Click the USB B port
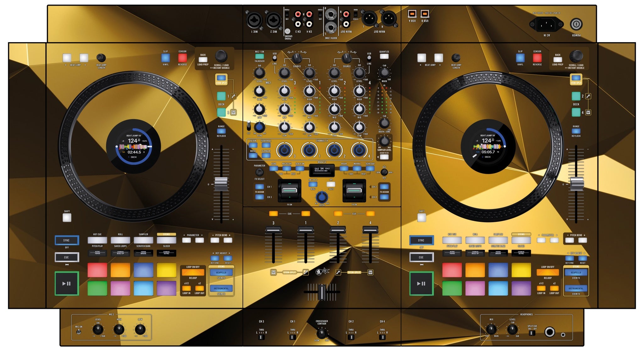Image resolution: width=644 pixels, height=351 pixels. click(x=425, y=14)
